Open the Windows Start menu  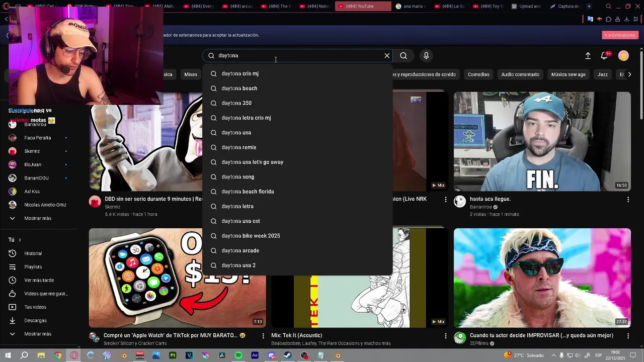pos(8,355)
